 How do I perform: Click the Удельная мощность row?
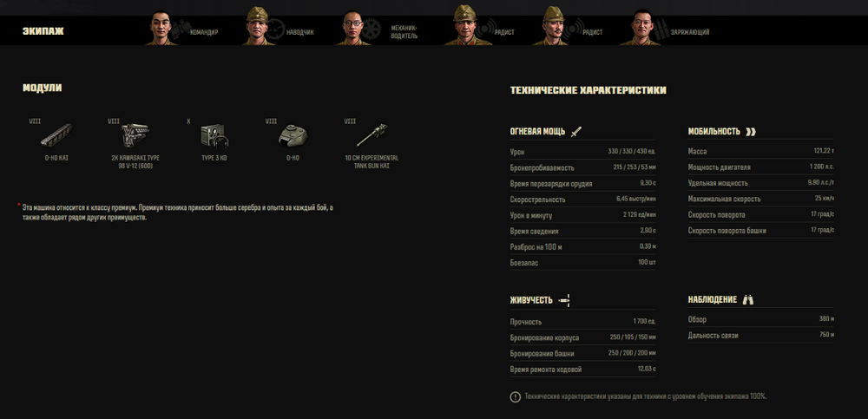pyautogui.click(x=761, y=183)
